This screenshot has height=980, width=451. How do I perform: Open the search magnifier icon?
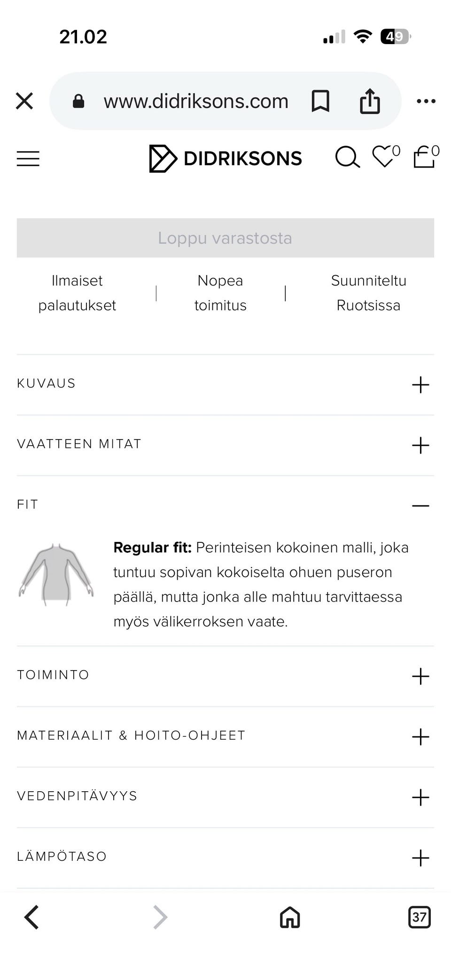347,157
